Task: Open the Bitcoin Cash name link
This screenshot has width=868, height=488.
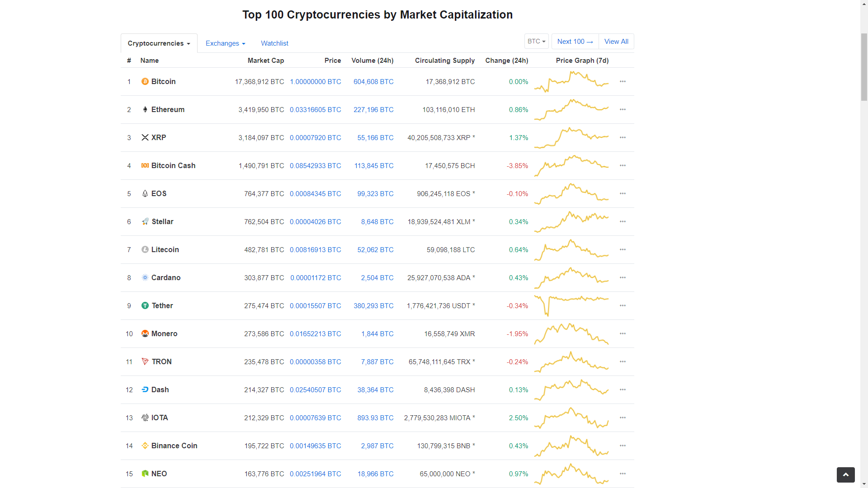Action: [x=173, y=165]
